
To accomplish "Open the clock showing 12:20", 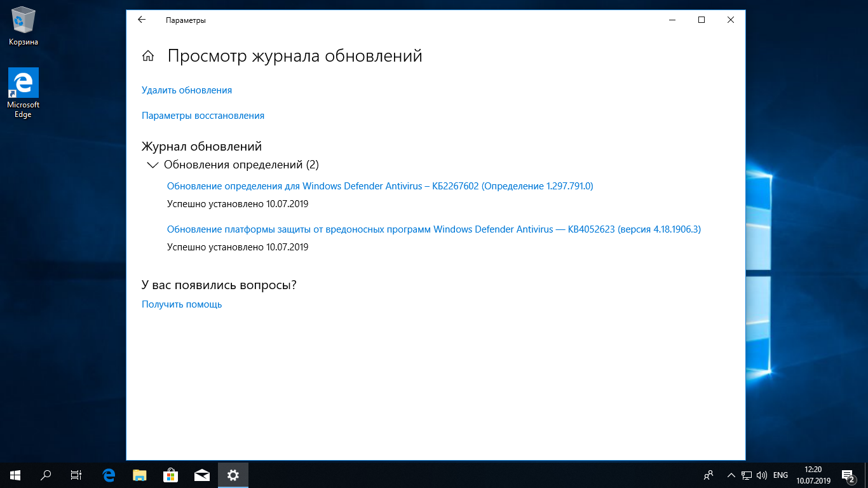I will [813, 475].
